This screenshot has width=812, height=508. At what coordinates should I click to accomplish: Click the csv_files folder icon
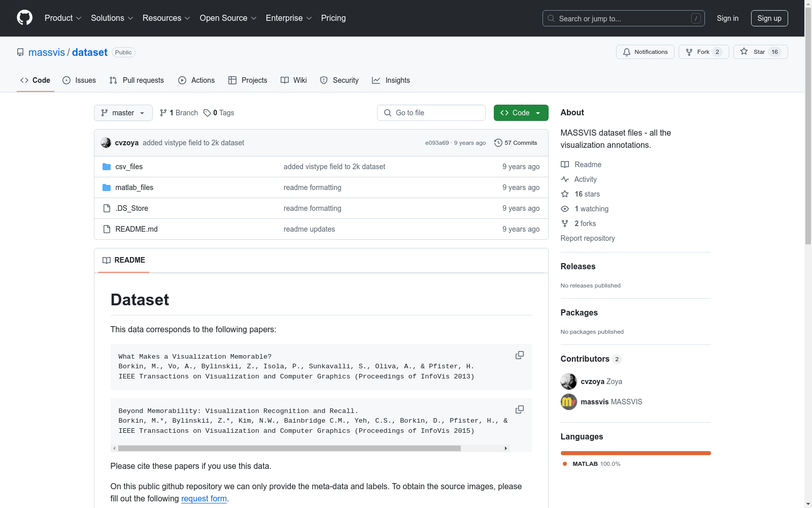pos(107,167)
